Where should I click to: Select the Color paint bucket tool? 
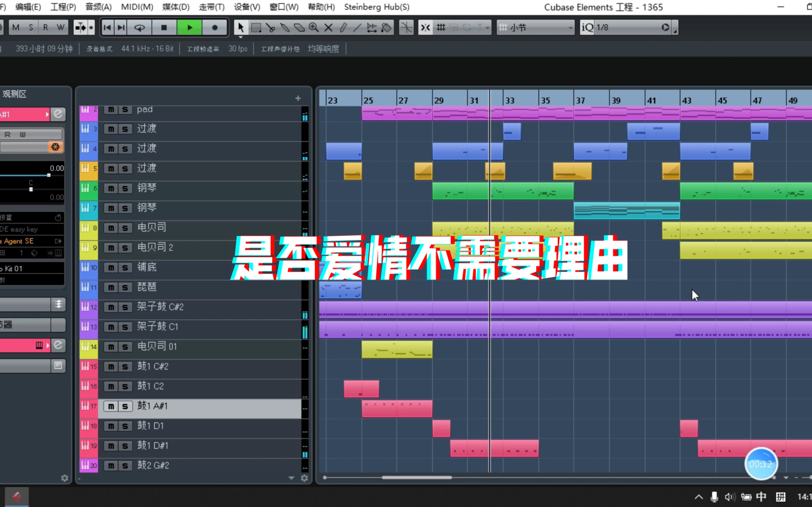tap(386, 28)
